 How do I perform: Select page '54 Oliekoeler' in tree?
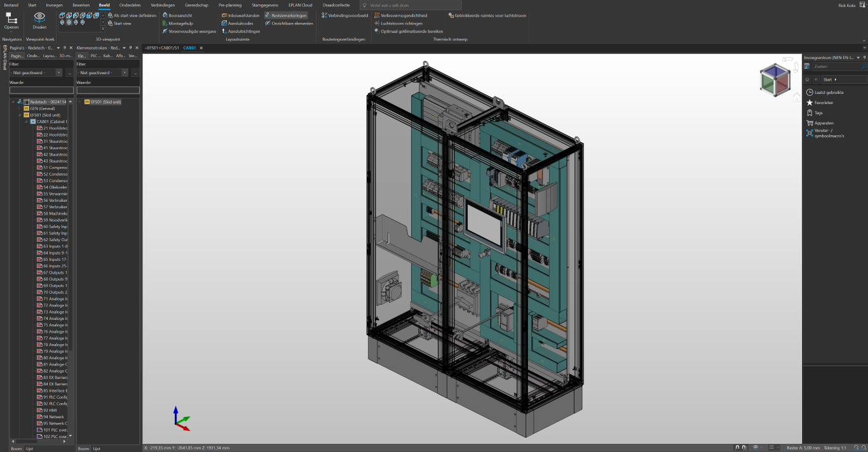pos(52,187)
